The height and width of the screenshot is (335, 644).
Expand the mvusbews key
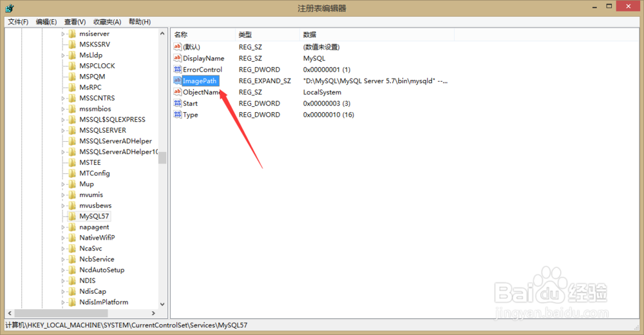pos(63,206)
